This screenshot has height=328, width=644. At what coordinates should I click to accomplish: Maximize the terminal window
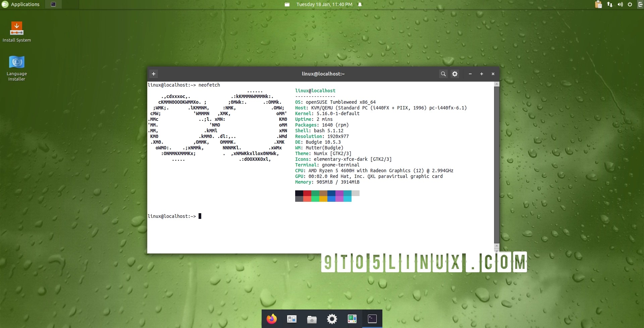pyautogui.click(x=482, y=74)
